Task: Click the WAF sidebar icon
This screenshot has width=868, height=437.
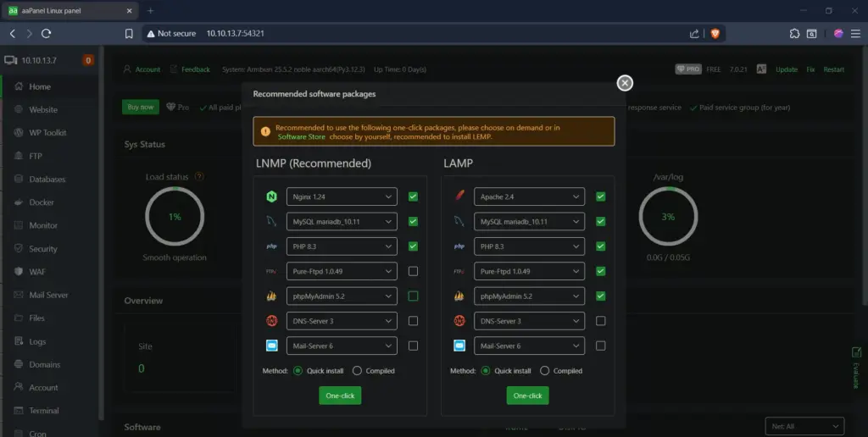Action: click(19, 272)
